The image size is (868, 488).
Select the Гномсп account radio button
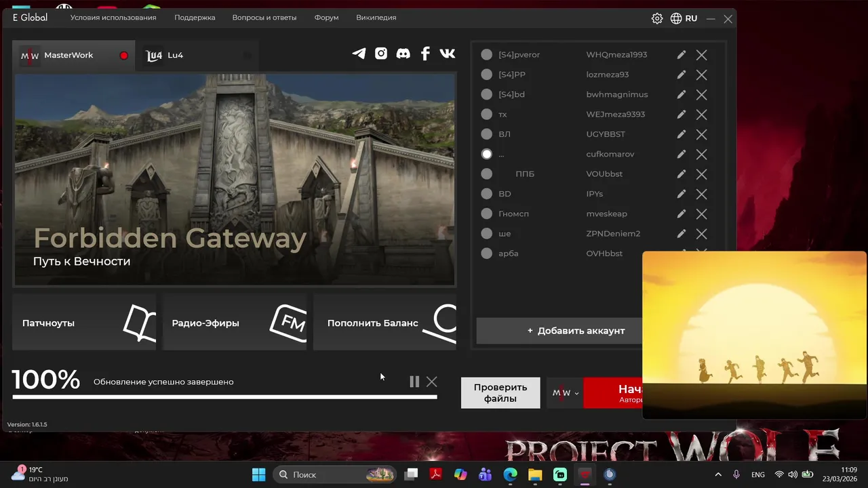point(487,213)
